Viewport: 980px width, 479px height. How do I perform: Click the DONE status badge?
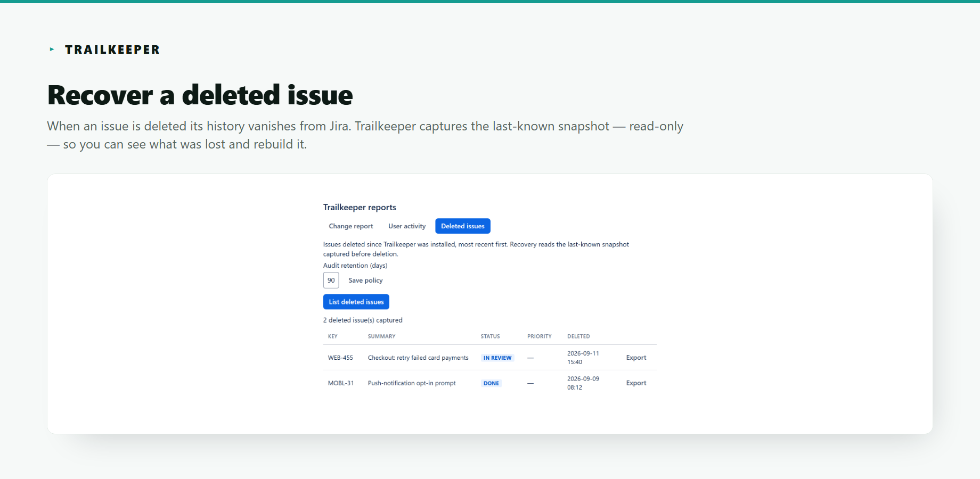click(x=491, y=383)
